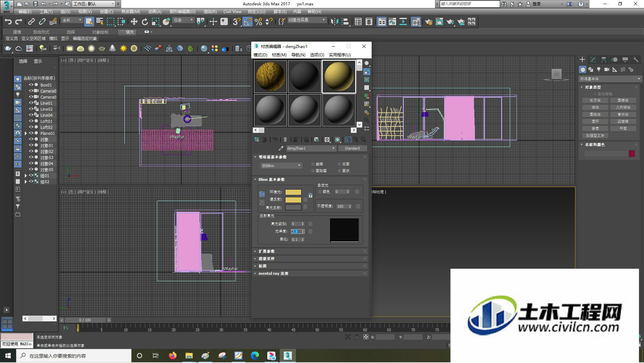The height and width of the screenshot is (363, 644).
Task: Open the 标准基本体 primitives dropdown
Action: pyautogui.click(x=610, y=79)
